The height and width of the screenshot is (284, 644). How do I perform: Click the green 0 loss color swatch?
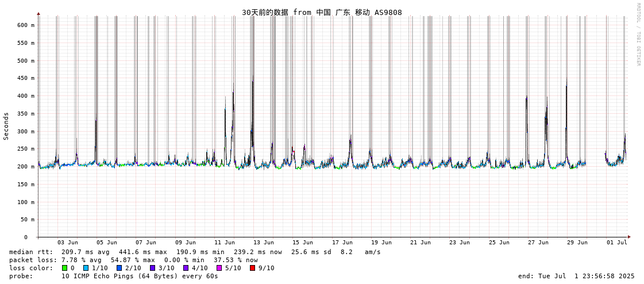(64, 268)
